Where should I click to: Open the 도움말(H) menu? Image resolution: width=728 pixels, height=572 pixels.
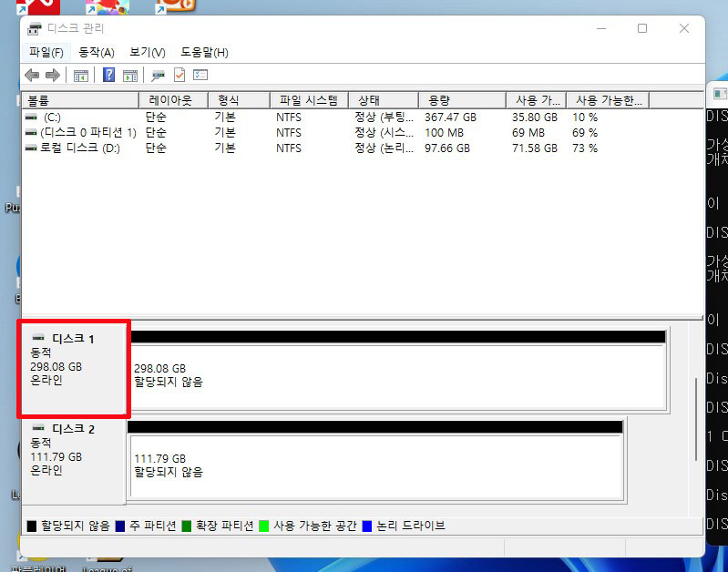[x=204, y=53]
